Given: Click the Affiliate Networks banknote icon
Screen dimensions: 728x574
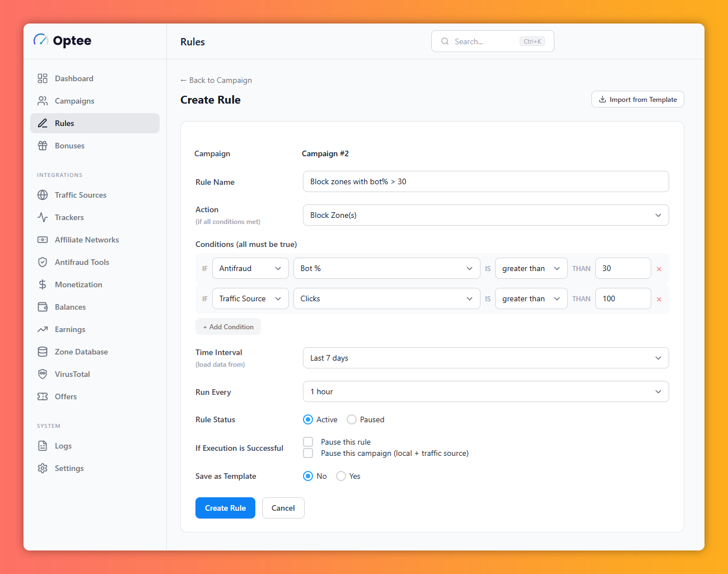Looking at the screenshot, I should (43, 240).
